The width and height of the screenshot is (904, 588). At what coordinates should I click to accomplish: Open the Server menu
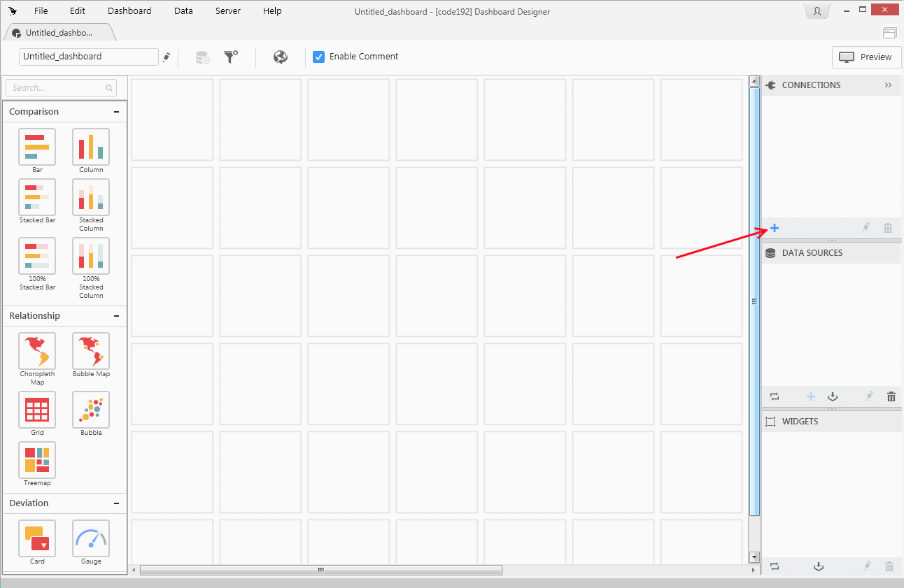tap(228, 10)
